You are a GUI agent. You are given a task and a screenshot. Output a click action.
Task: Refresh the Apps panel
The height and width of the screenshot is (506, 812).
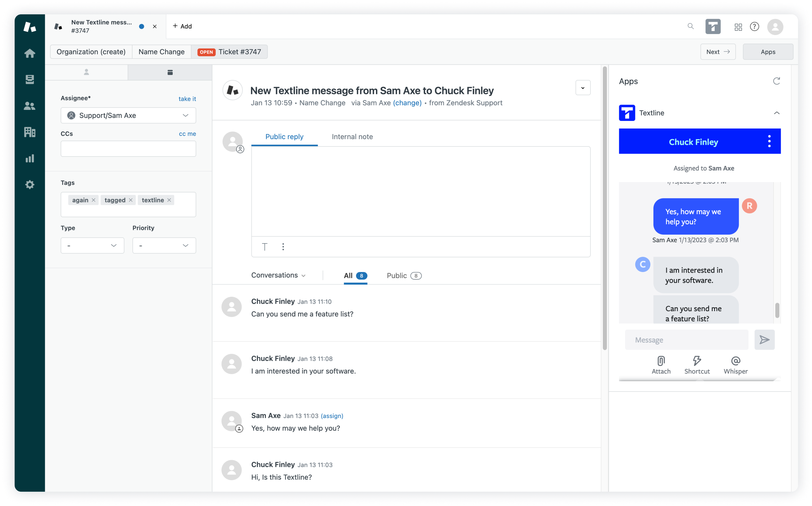(776, 81)
